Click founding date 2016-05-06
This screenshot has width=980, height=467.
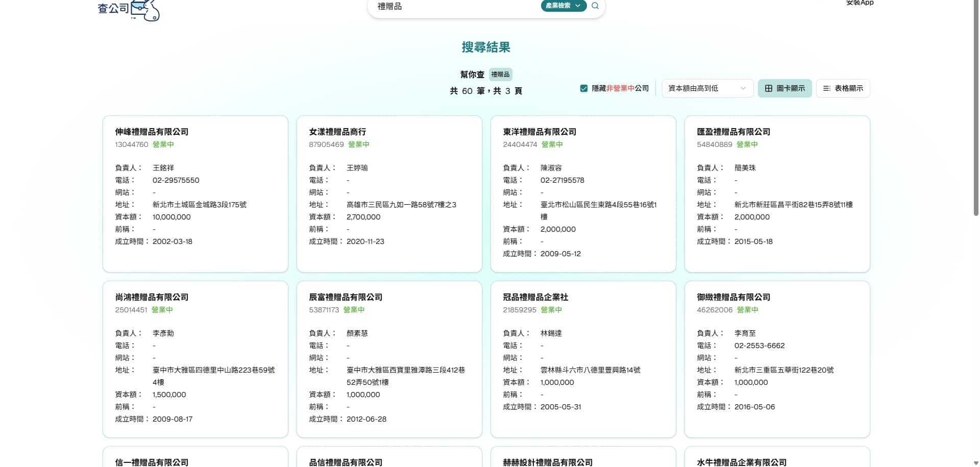coord(754,407)
